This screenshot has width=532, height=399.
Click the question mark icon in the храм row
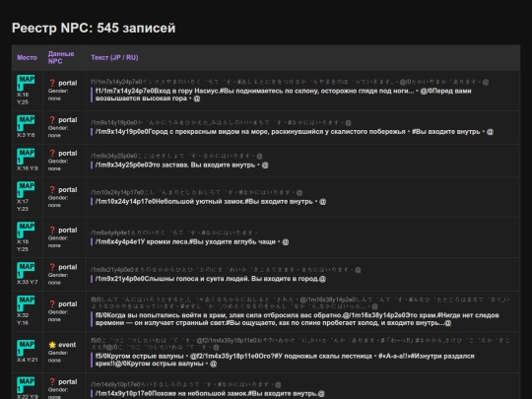click(52, 304)
